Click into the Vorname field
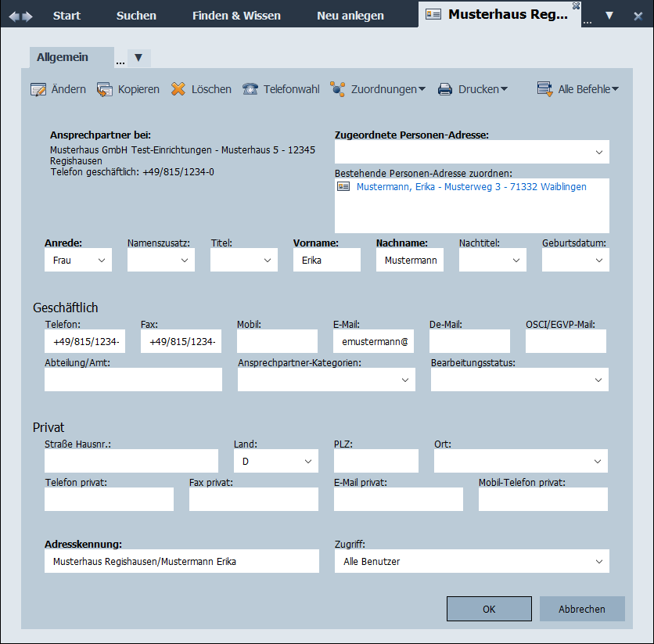The image size is (654, 644). click(x=327, y=261)
